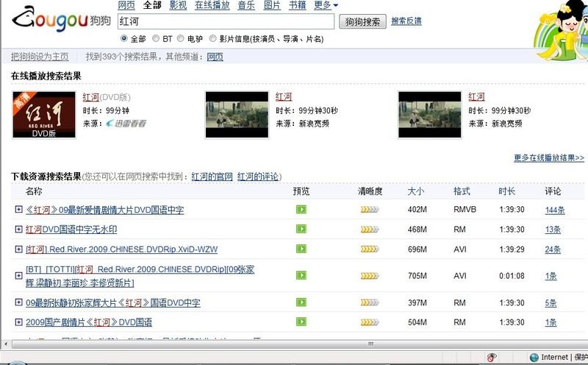Switch to the 全部 top tab

coord(152,5)
